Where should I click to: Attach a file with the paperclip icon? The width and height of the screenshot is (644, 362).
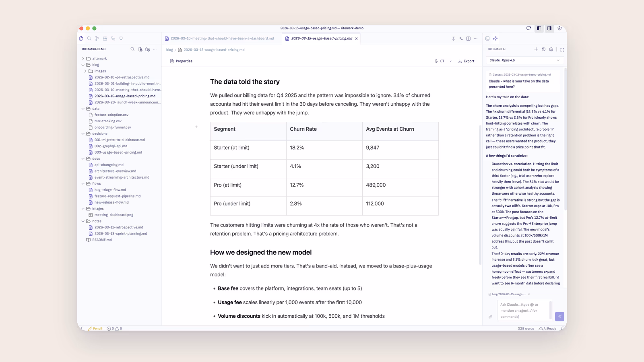pos(490,317)
